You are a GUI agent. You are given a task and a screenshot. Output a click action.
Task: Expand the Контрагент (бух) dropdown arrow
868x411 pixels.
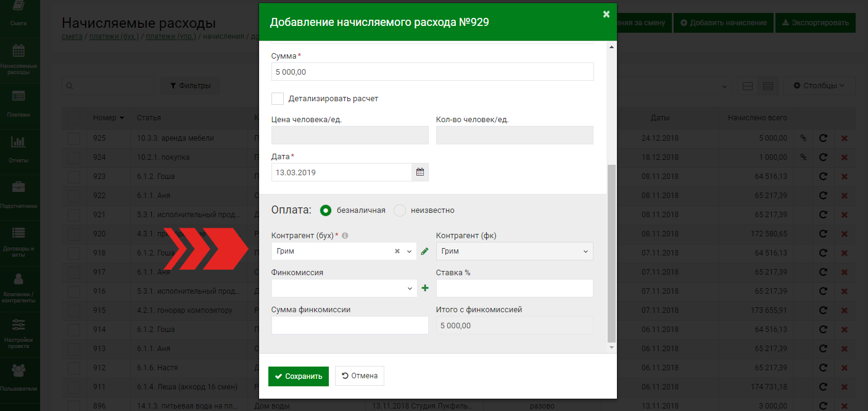click(x=410, y=251)
